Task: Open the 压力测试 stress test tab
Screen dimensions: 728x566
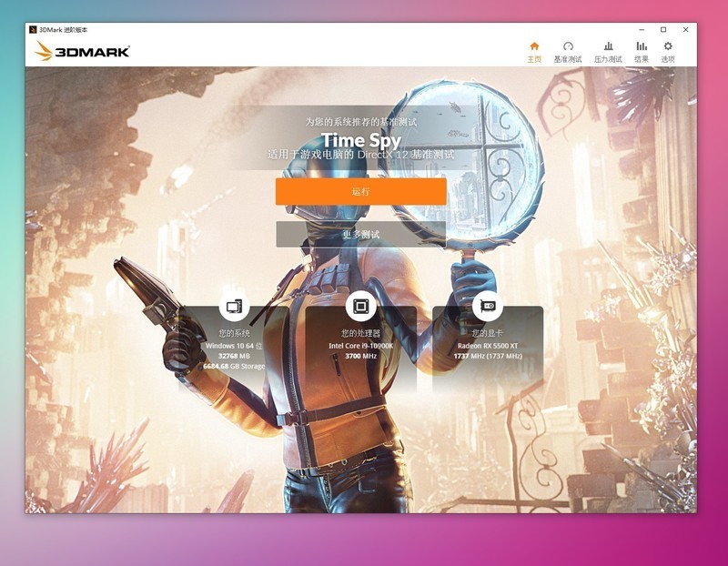Action: pos(608,52)
